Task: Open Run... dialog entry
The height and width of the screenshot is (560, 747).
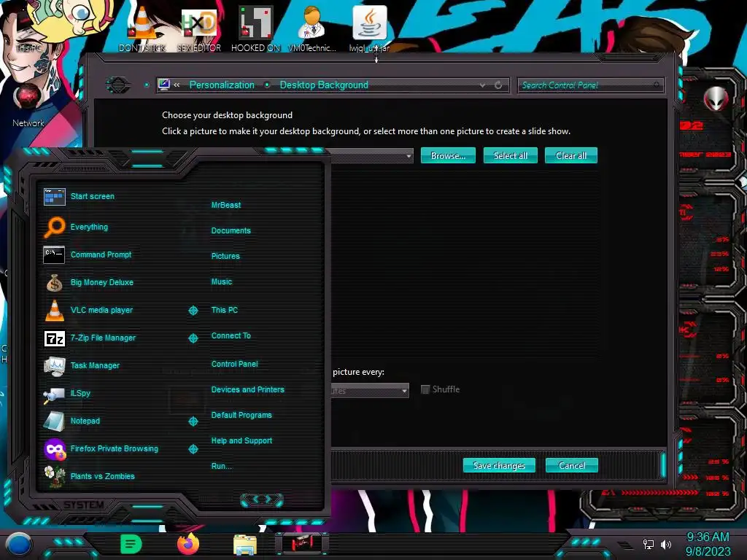Action: (x=221, y=466)
